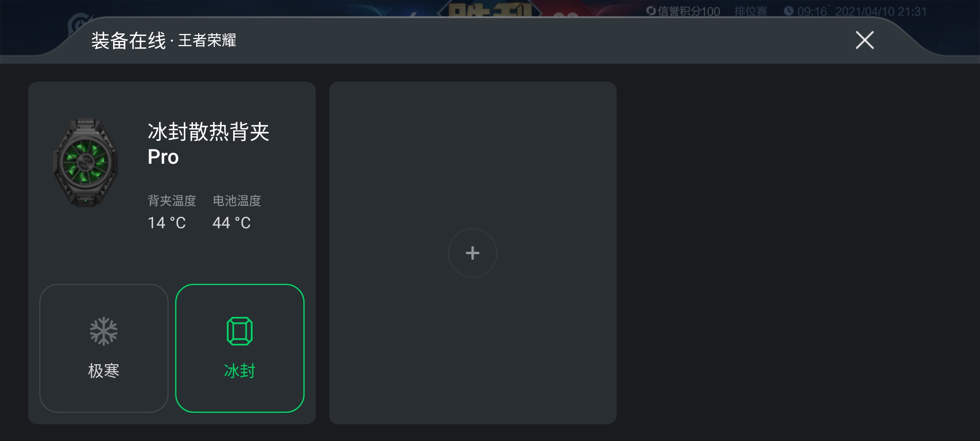This screenshot has width=980, height=441.
Task: Select the 冰封 ice cube icon
Action: [x=240, y=331]
